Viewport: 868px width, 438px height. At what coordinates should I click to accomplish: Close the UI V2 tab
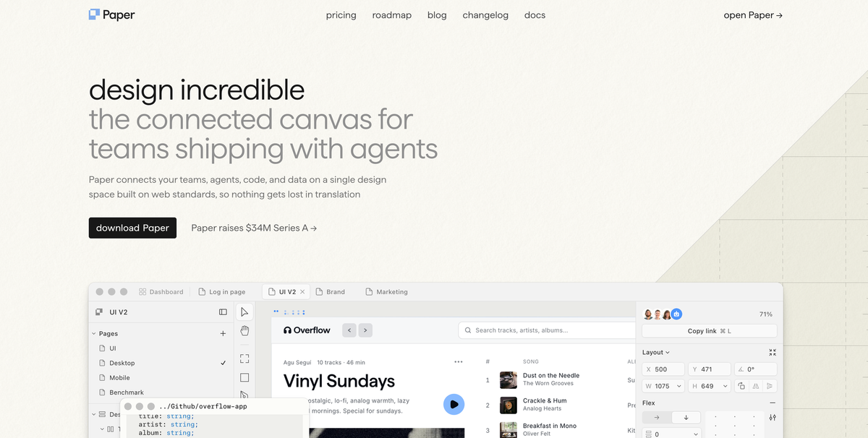point(302,292)
